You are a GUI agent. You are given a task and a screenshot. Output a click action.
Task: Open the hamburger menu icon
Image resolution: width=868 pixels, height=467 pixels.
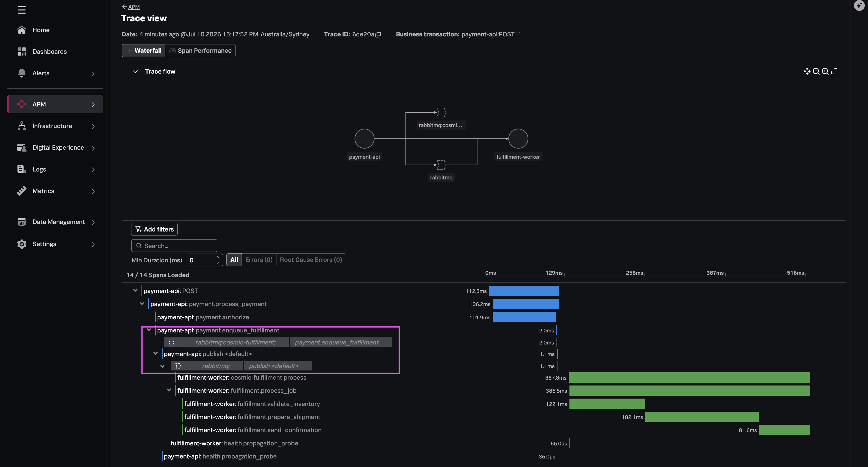[x=22, y=10]
